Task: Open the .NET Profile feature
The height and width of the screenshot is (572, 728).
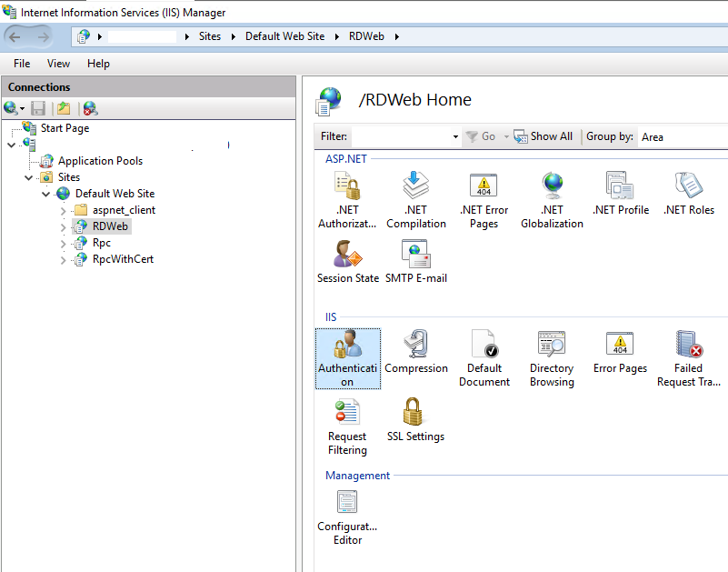Action: [620, 195]
